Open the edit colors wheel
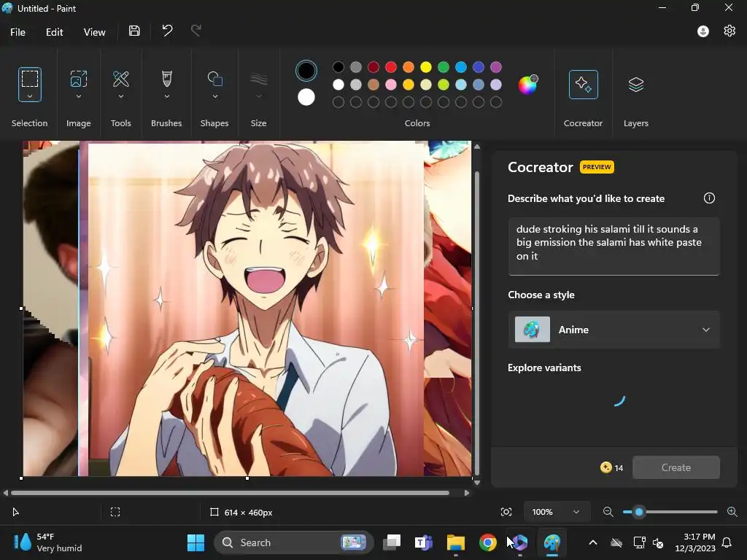 pyautogui.click(x=528, y=85)
